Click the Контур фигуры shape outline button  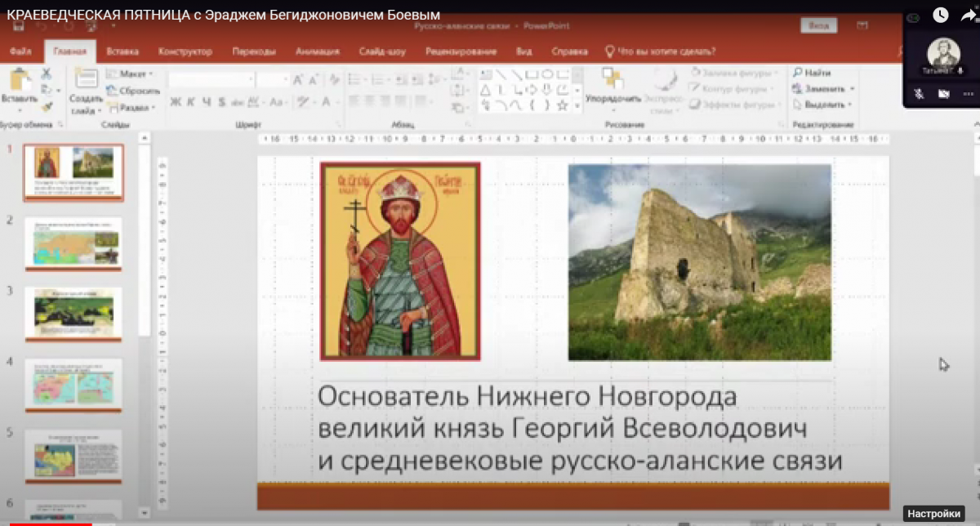tap(731, 89)
